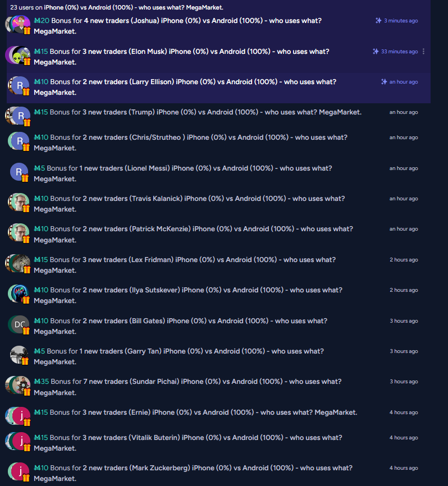
Task: Click the glasses avatar on Travis Kalanick row
Action: tap(19, 203)
